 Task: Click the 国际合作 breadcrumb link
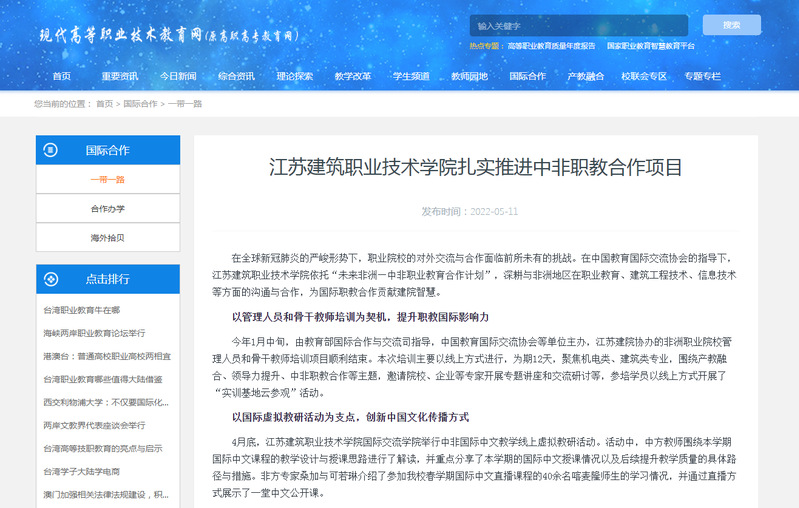(140, 104)
